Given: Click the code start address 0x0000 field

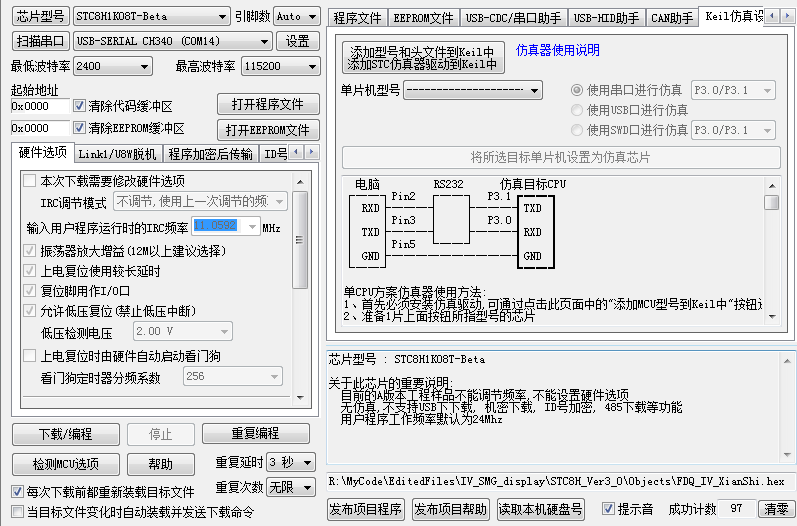Looking at the screenshot, I should point(40,106).
